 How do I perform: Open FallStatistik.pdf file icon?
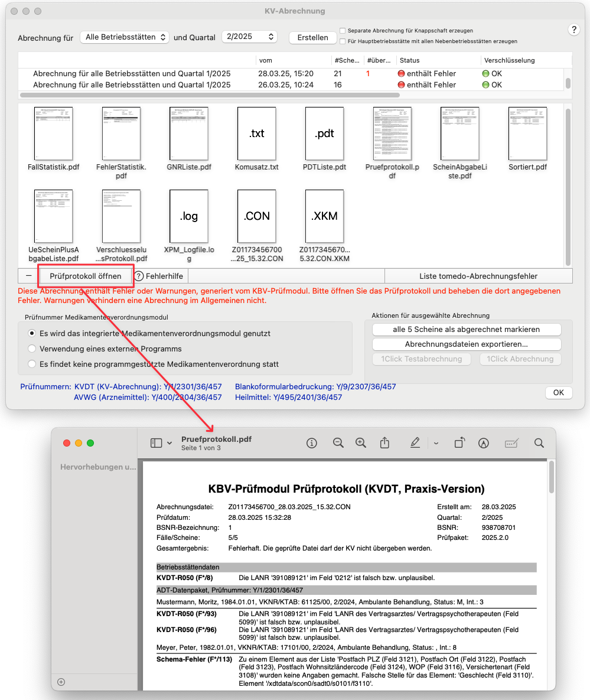(x=54, y=134)
